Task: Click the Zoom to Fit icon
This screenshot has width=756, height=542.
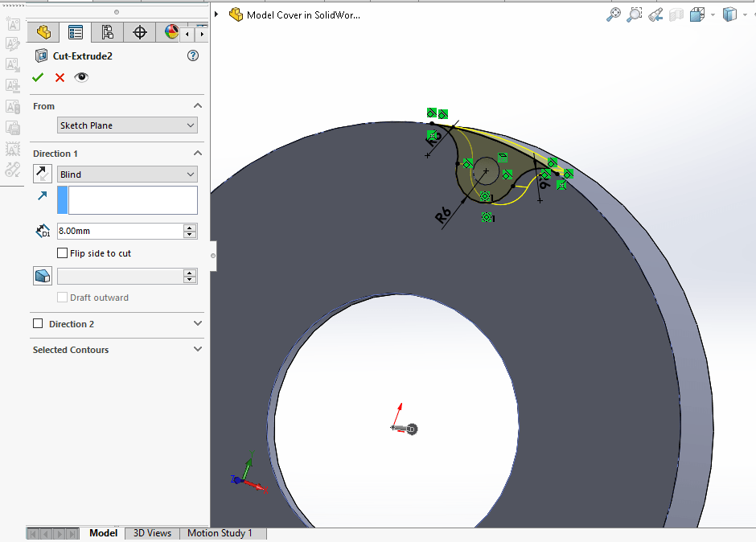Action: [614, 14]
